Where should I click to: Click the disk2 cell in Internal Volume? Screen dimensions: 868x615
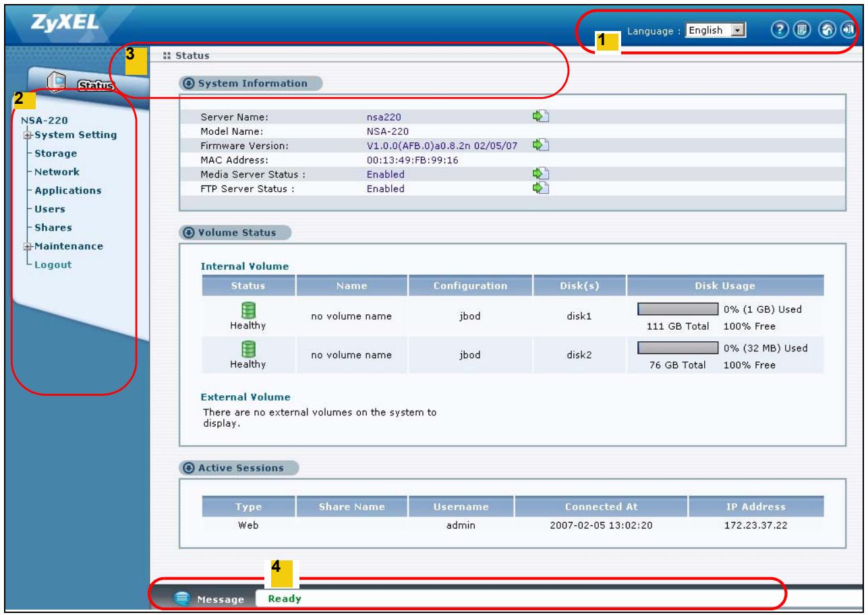[580, 355]
